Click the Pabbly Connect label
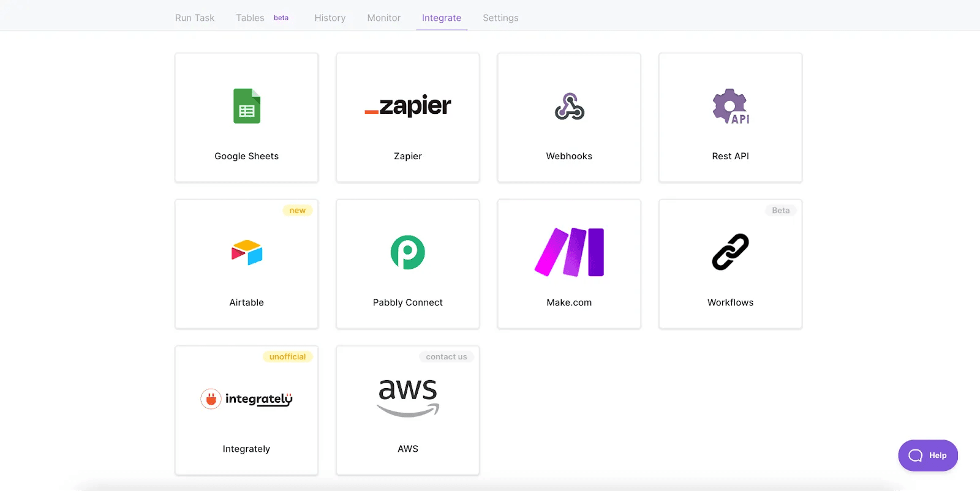980x491 pixels. click(x=408, y=302)
